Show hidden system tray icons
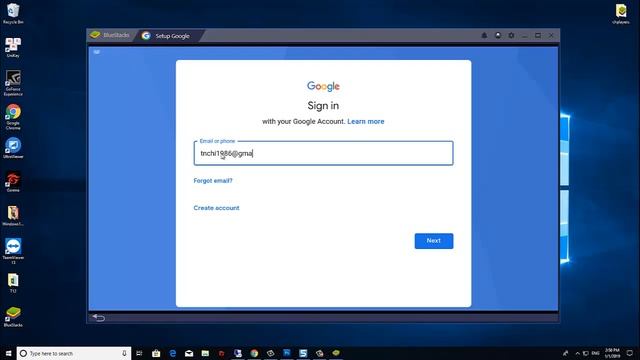 577,353
